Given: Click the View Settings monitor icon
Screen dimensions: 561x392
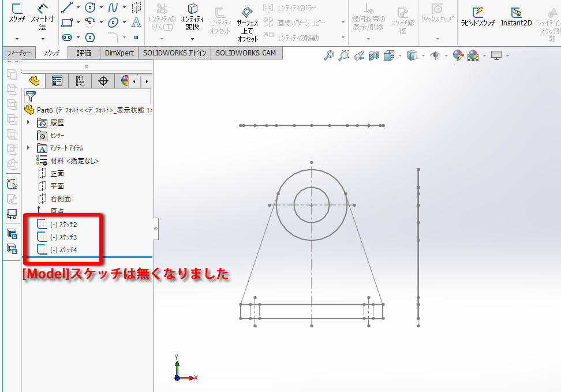Looking at the screenshot, I should click(x=496, y=55).
